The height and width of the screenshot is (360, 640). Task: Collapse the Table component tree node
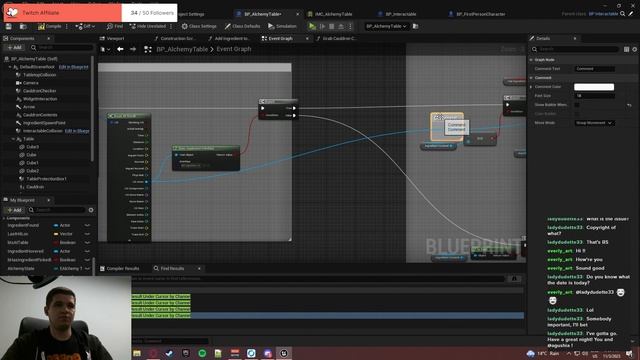13,139
